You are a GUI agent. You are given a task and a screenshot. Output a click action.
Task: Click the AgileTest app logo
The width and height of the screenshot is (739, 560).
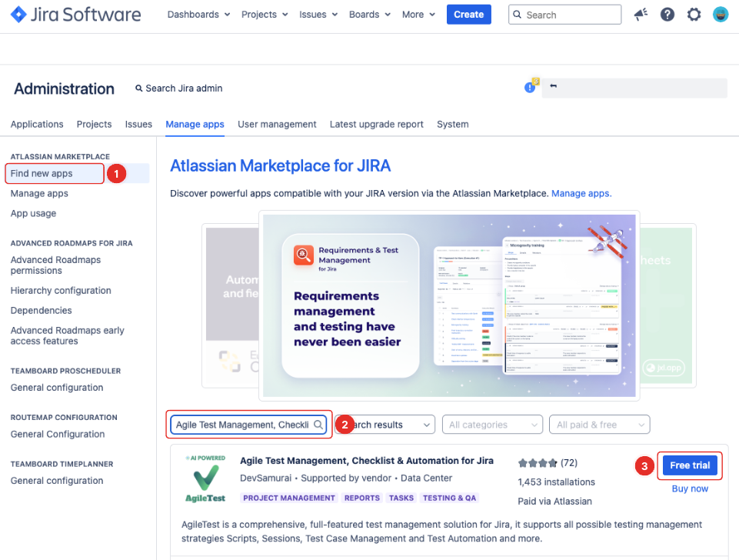click(x=205, y=480)
